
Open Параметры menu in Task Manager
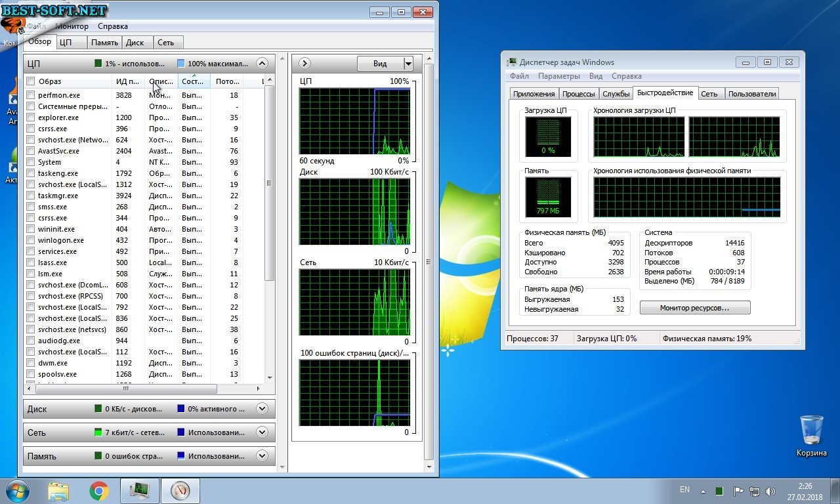pos(559,76)
